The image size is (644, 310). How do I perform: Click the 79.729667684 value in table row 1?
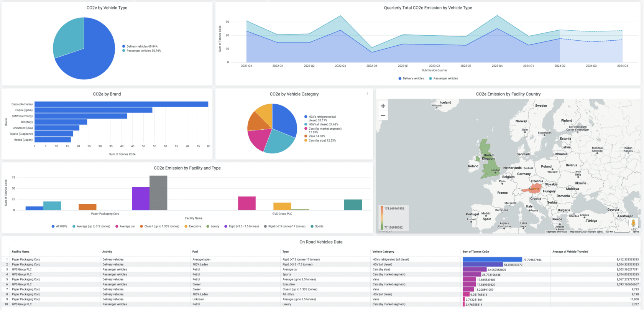click(532, 260)
